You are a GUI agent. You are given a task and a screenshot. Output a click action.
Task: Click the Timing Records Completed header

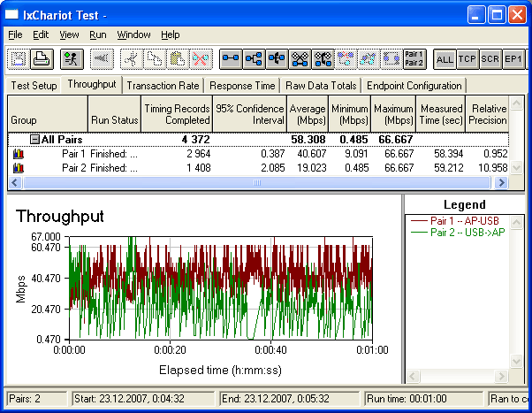[x=177, y=114]
